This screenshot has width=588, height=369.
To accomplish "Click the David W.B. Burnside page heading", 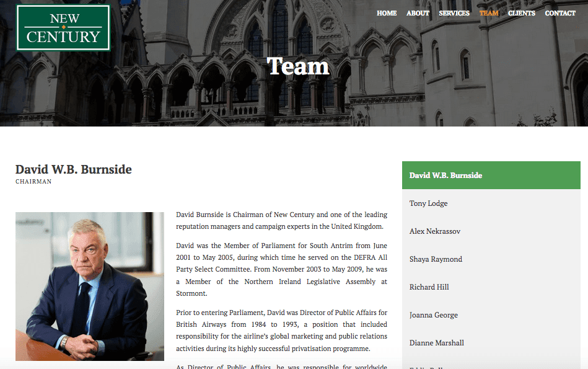I will 73,169.
